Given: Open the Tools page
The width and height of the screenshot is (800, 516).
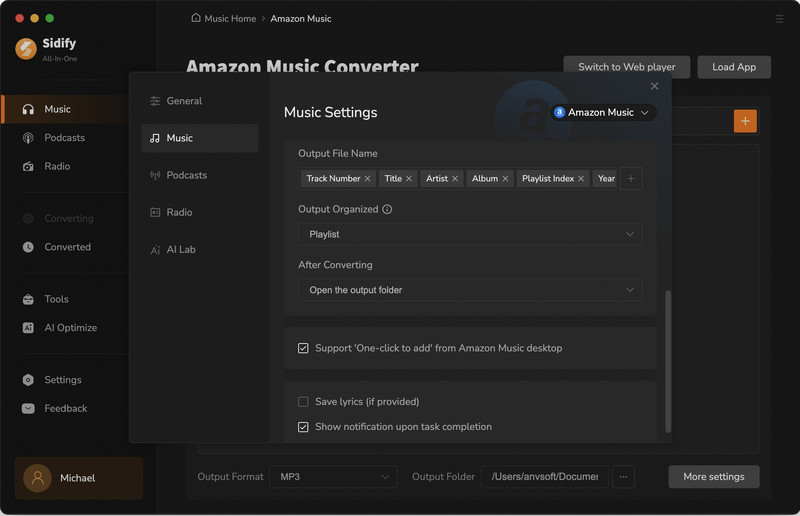Looking at the screenshot, I should (x=56, y=299).
